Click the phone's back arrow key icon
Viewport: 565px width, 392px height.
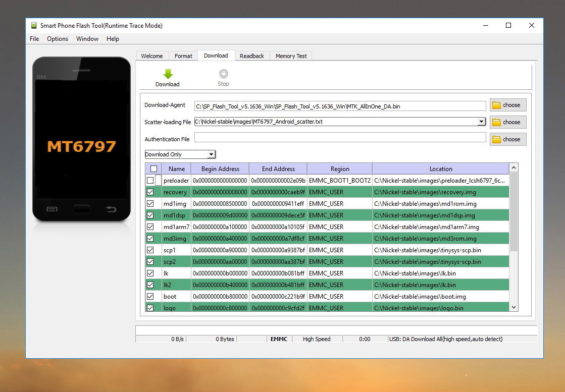[111, 209]
